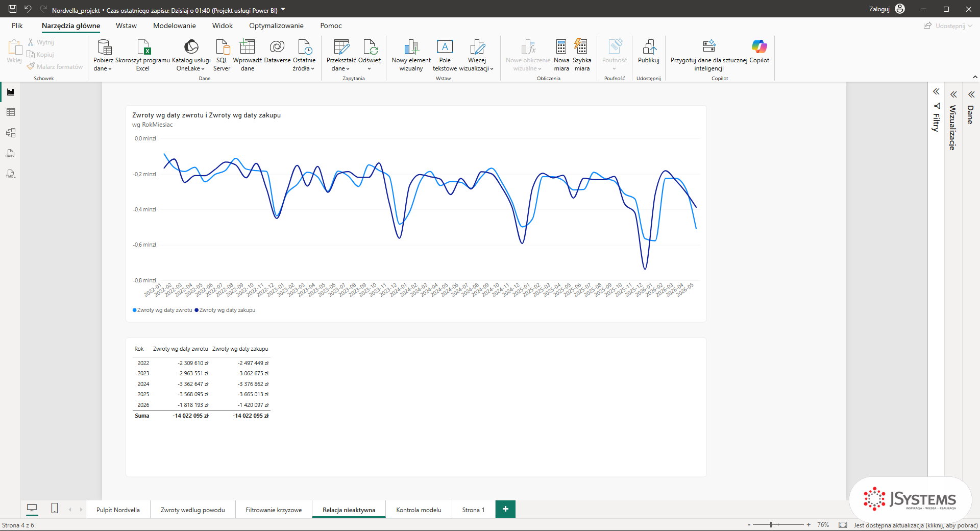Open the SQL Server connector
The width and height of the screenshot is (980, 531).
222,55
